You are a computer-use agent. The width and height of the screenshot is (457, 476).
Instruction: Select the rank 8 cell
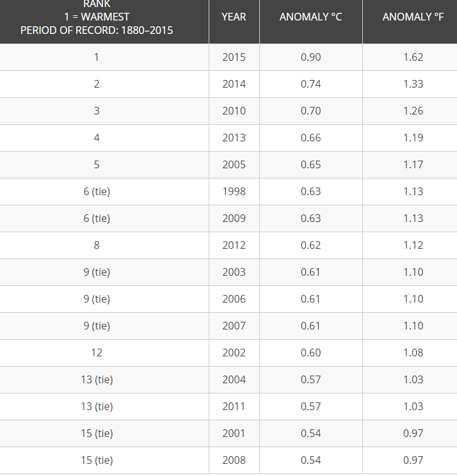[97, 245]
